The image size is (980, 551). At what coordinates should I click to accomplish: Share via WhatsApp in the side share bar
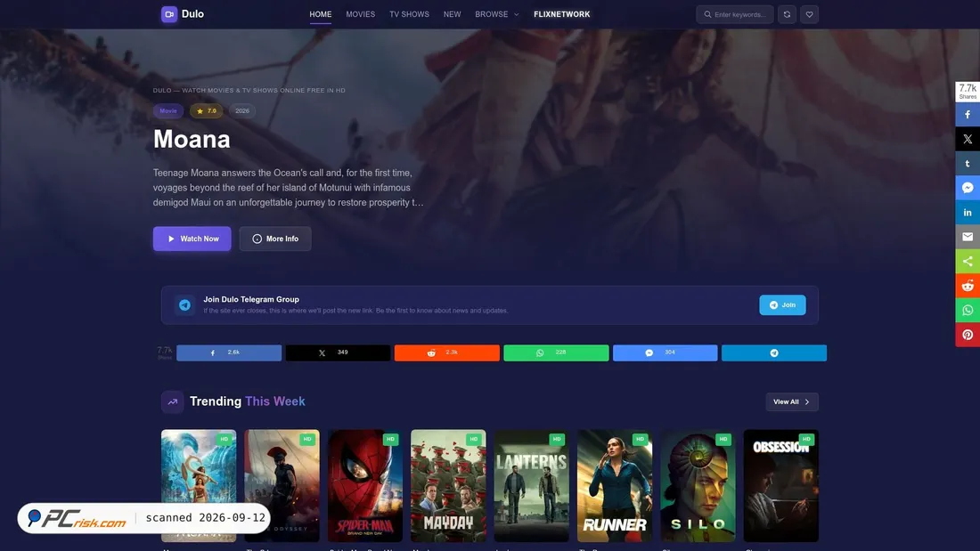click(x=968, y=310)
